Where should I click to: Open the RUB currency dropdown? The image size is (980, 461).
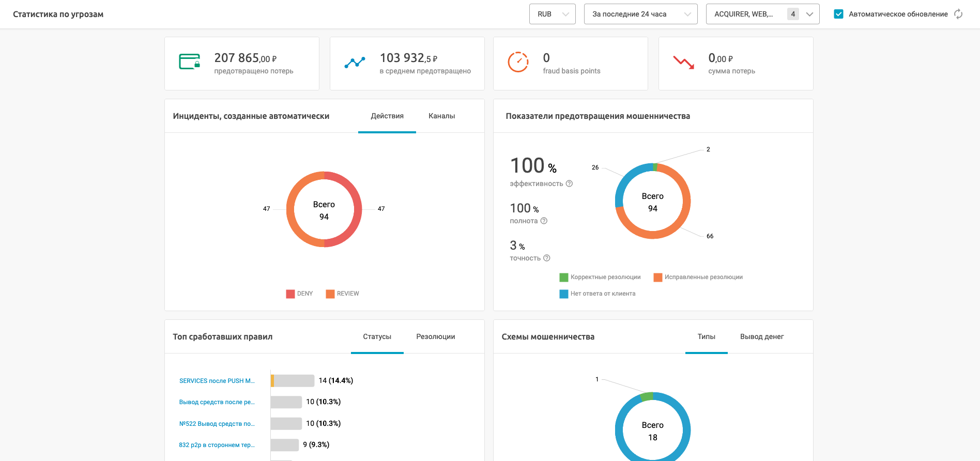coord(553,14)
